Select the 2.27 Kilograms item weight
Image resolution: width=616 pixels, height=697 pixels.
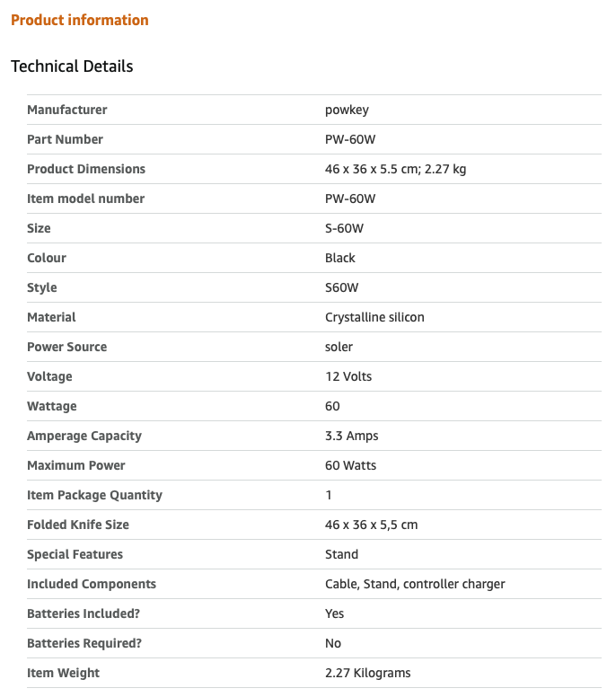[368, 673]
